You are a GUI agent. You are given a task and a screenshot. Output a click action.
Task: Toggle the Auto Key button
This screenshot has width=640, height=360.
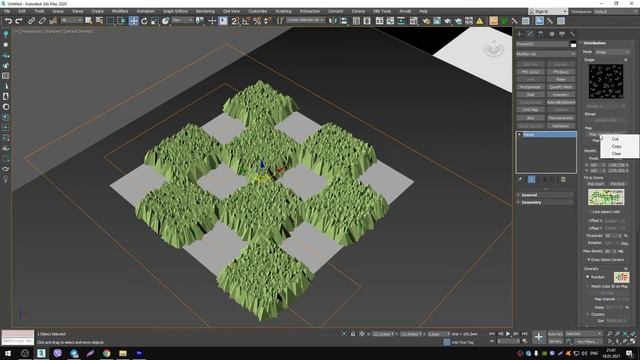point(555,334)
